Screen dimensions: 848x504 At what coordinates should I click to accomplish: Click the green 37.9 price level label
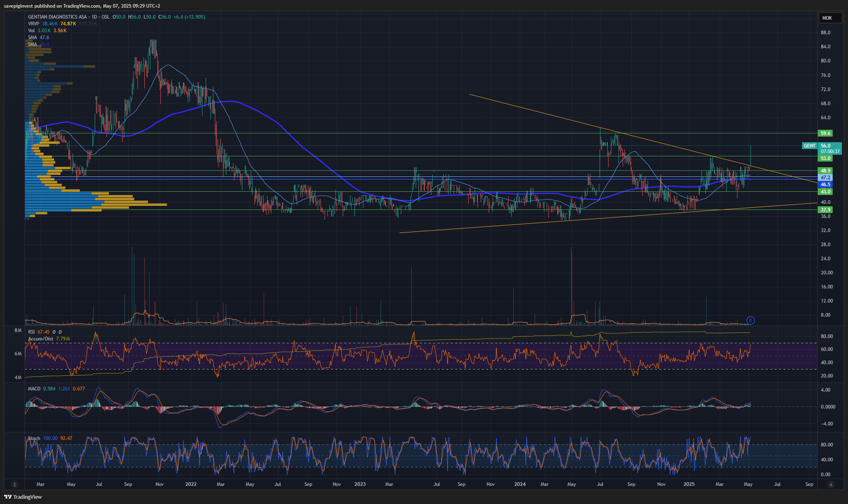tap(825, 210)
